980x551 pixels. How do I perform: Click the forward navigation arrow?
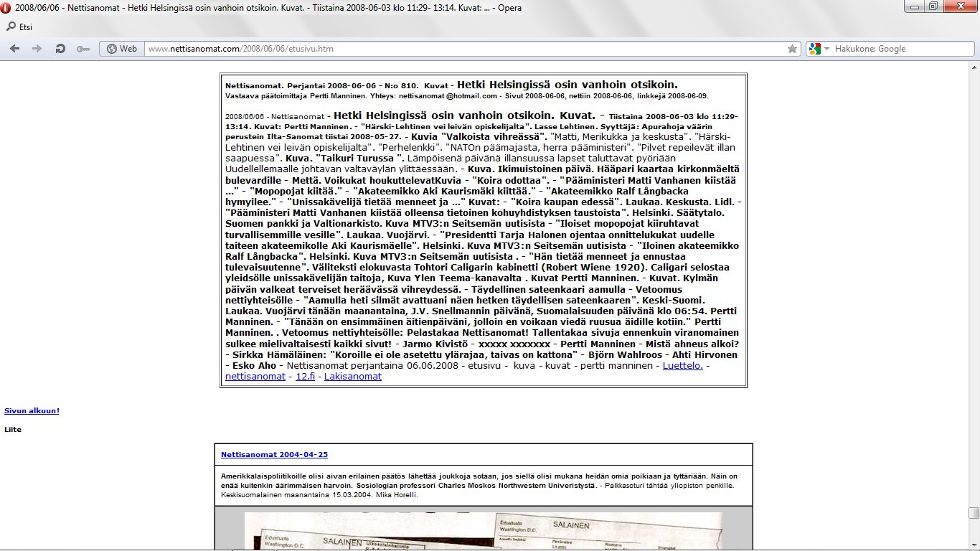(37, 49)
